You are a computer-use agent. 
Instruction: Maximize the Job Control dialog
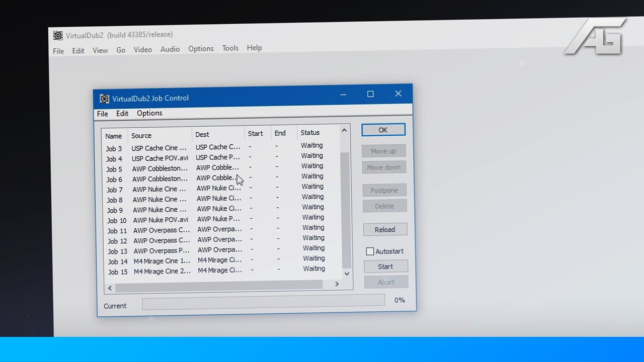coord(370,94)
